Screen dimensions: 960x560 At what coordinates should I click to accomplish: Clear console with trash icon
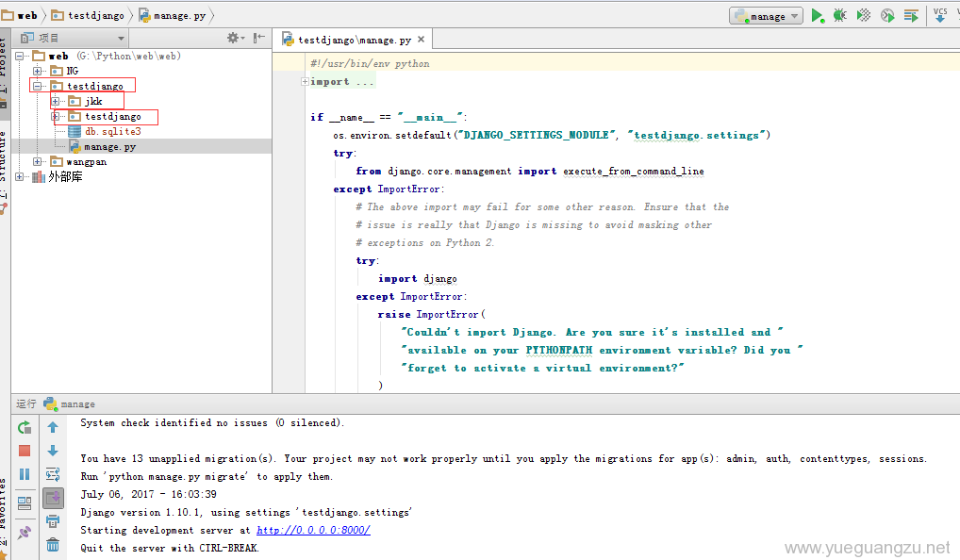click(x=53, y=545)
